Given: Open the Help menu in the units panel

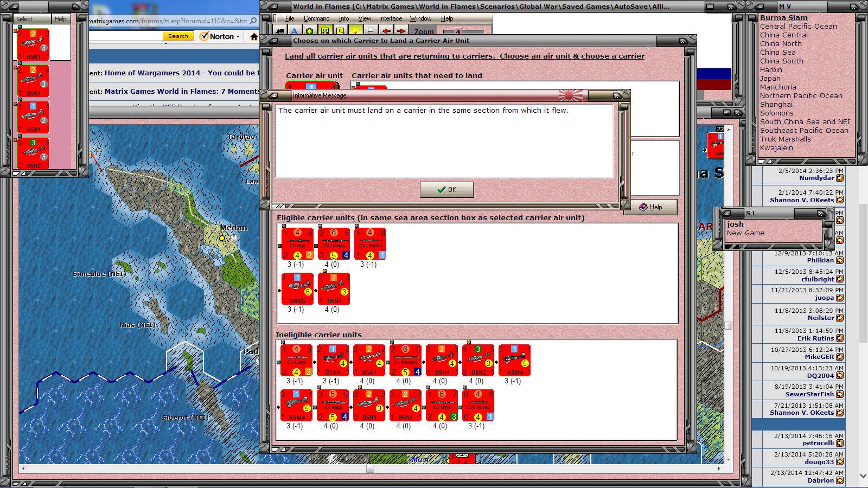Looking at the screenshot, I should coord(61,19).
